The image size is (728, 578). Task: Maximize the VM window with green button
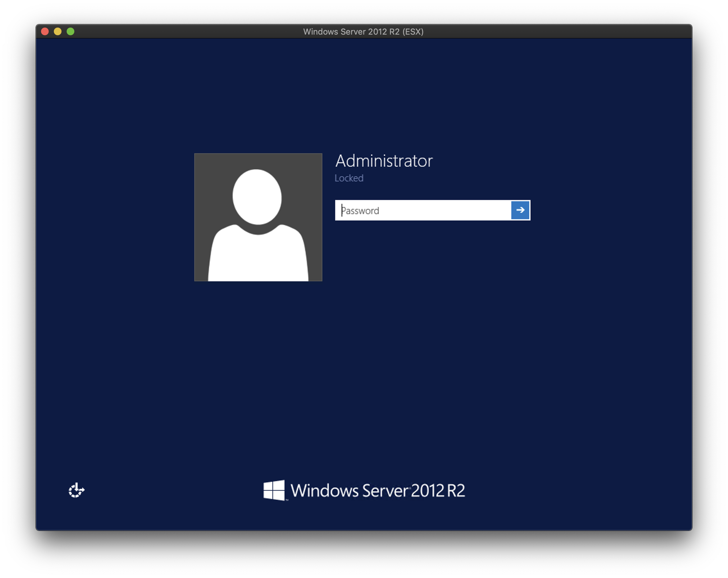coord(70,31)
